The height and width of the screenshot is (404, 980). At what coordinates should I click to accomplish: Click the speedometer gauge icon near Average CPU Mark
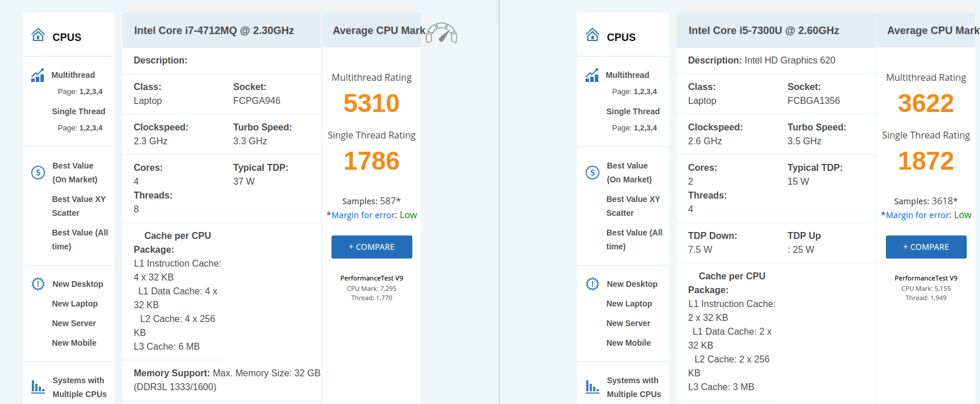click(442, 33)
